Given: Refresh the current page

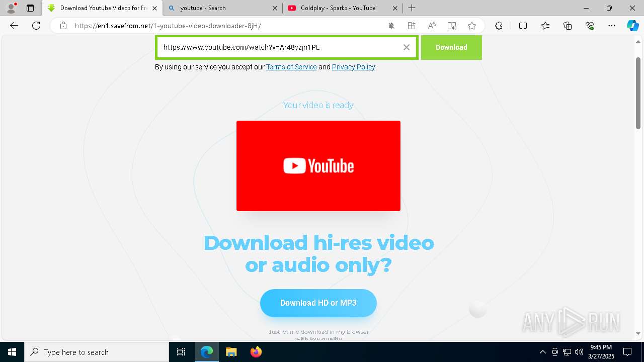Looking at the screenshot, I should point(36,26).
